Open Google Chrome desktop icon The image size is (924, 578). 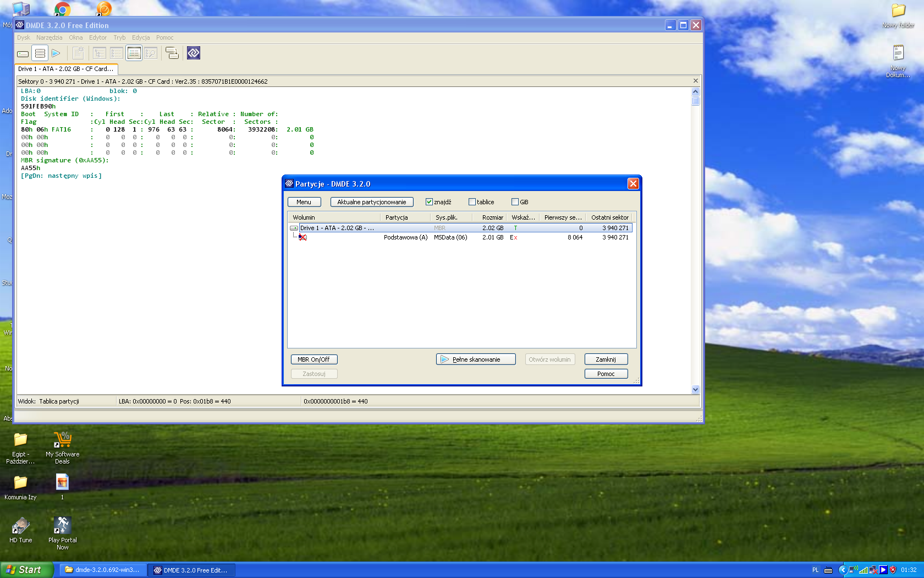coord(62,9)
